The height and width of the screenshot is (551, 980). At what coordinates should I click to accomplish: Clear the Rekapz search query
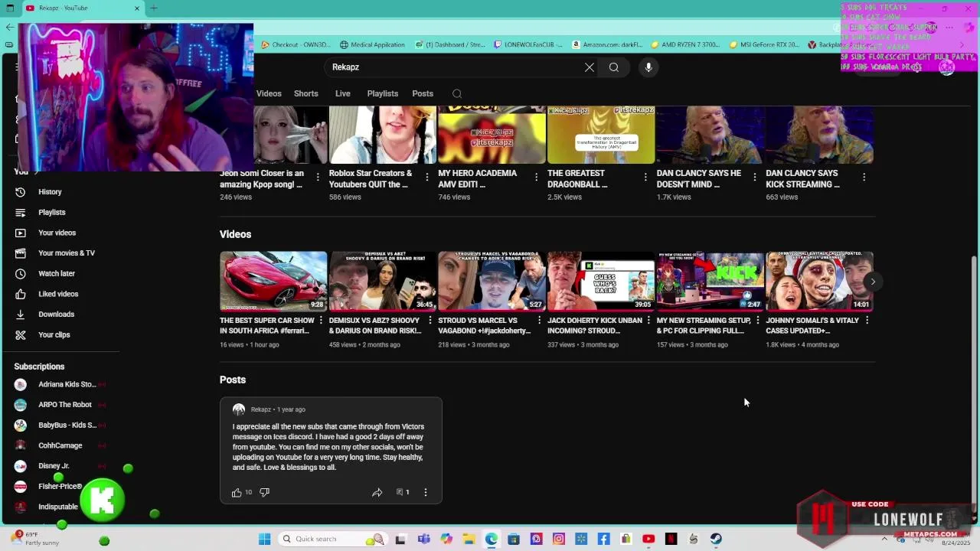[x=590, y=67]
